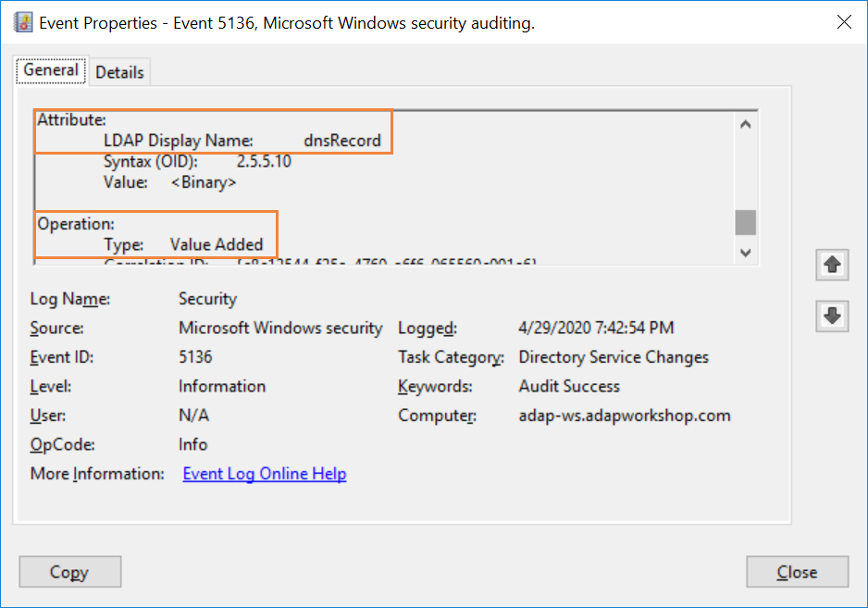The height and width of the screenshot is (608, 868).
Task: Click the Event ID value 5136
Action: pos(195,357)
